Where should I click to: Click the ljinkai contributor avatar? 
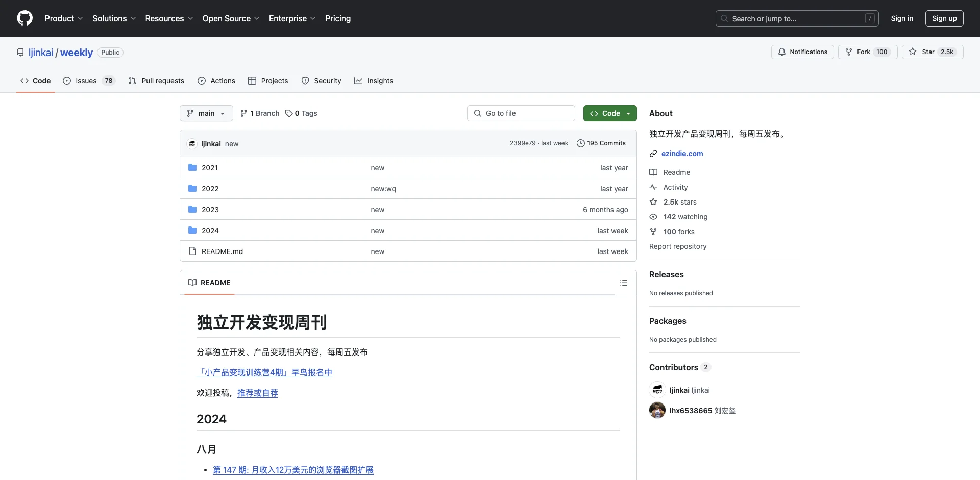point(657,390)
